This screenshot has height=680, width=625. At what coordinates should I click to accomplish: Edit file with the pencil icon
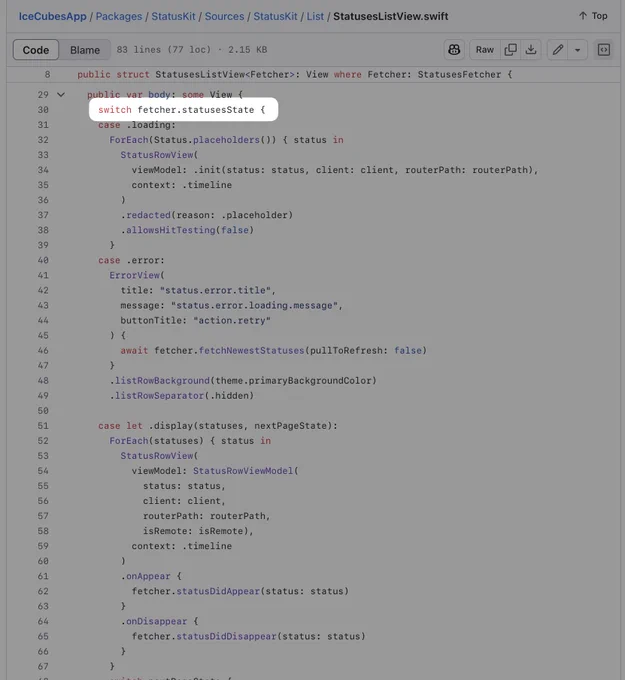tap(558, 50)
